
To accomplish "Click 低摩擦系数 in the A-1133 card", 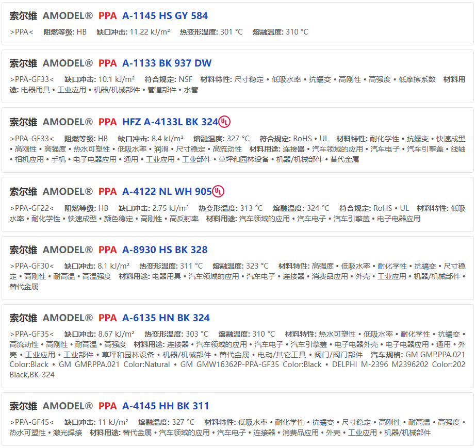I will point(417,79).
